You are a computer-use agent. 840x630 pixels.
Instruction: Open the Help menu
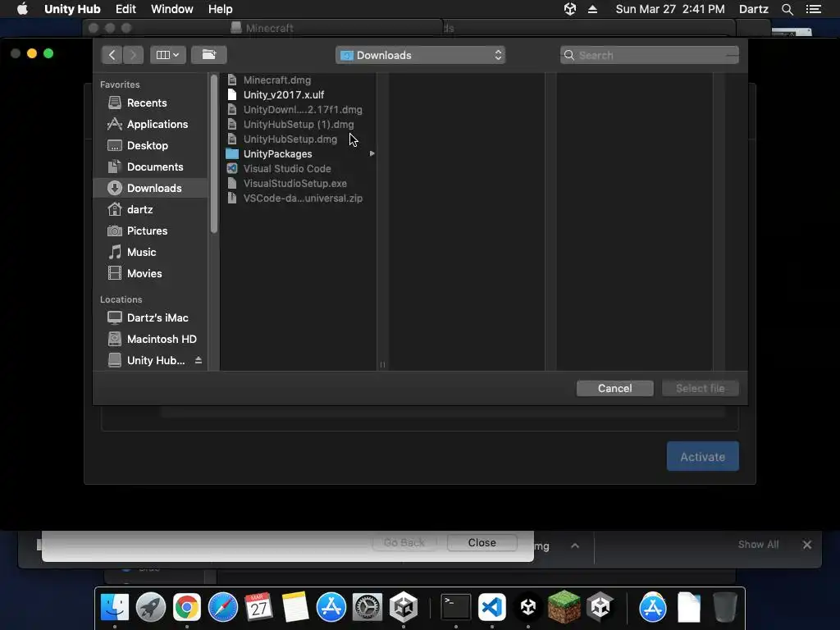[x=220, y=9]
